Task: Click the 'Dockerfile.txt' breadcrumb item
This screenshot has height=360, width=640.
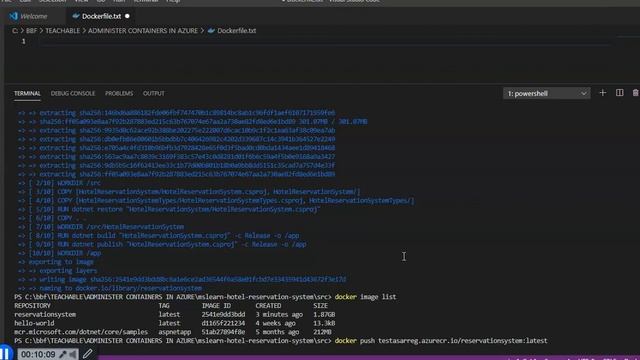Action: (x=237, y=31)
